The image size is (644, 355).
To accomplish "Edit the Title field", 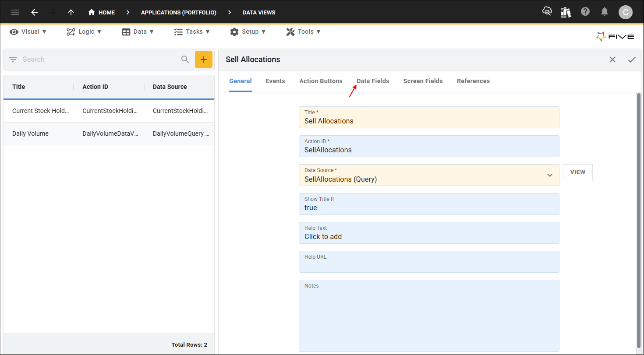I will (429, 117).
